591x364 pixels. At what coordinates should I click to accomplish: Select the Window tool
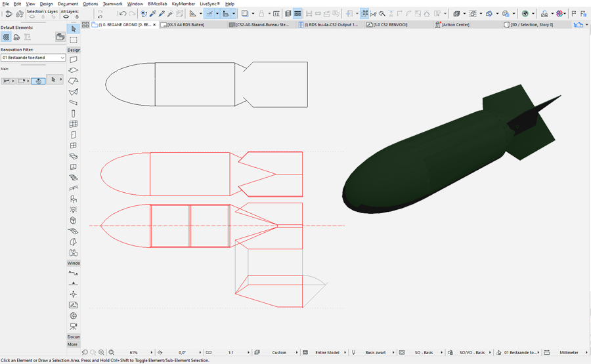tap(74, 146)
